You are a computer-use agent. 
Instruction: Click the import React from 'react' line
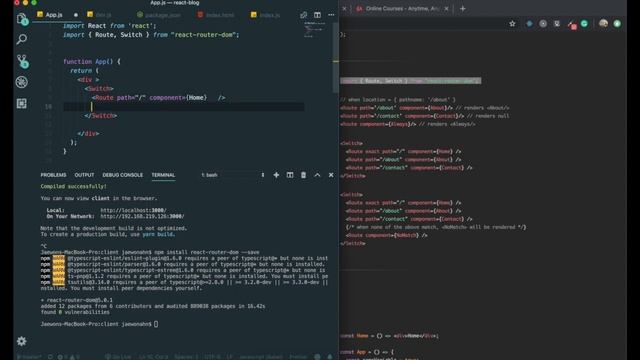pyautogui.click(x=110, y=26)
